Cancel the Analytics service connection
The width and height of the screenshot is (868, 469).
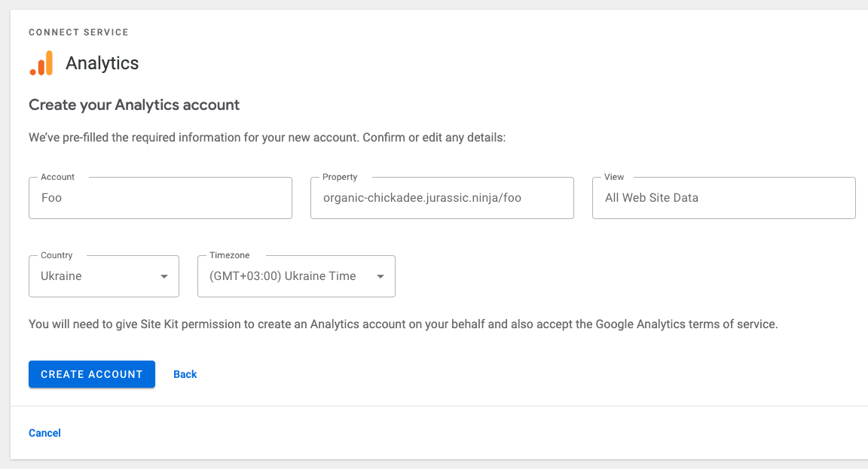tap(45, 433)
